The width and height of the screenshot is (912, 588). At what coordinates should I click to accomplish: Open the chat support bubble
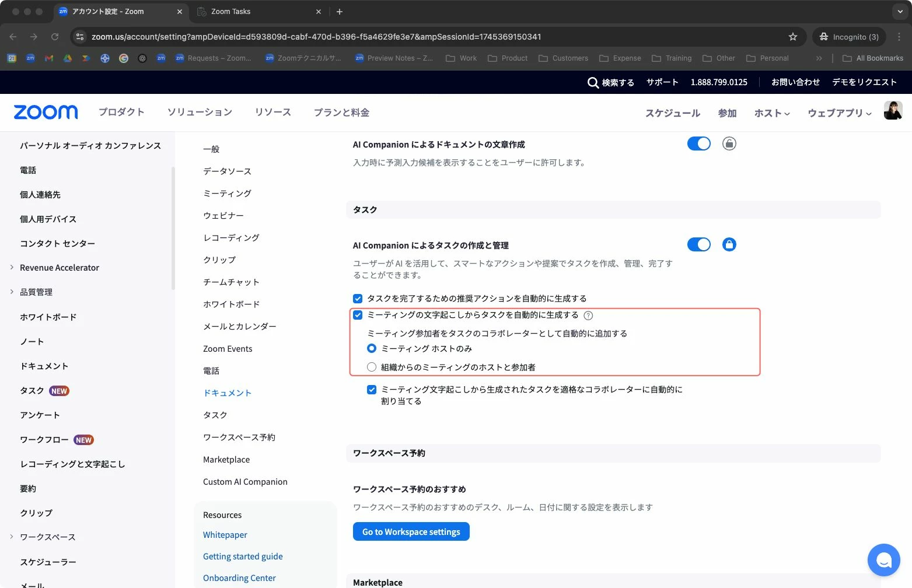point(884,560)
